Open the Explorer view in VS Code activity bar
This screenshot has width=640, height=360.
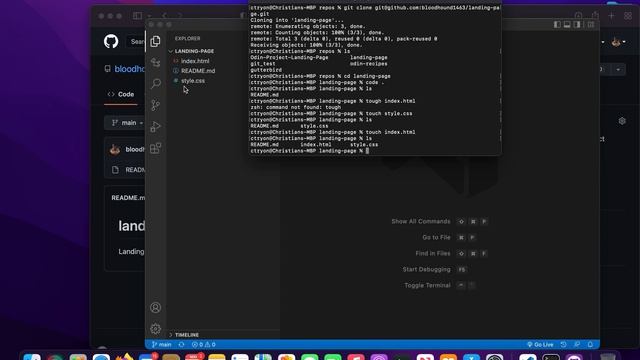(x=155, y=41)
